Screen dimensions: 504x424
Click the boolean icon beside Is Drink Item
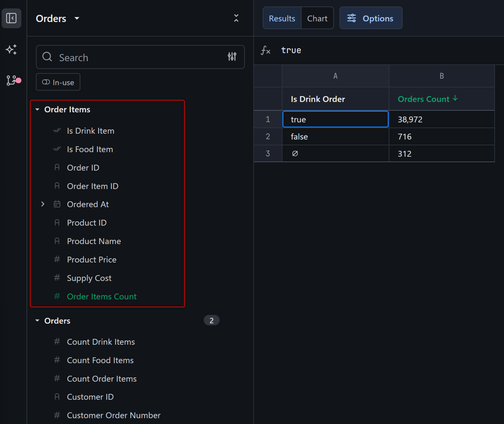point(57,131)
